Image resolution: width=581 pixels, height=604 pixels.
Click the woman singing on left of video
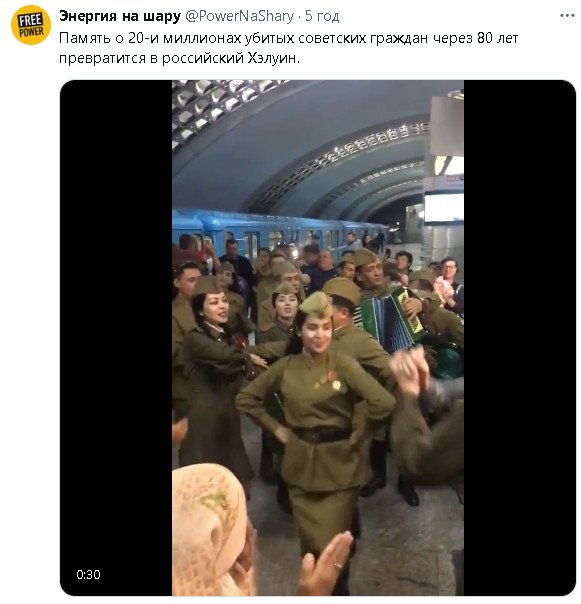tap(213, 370)
